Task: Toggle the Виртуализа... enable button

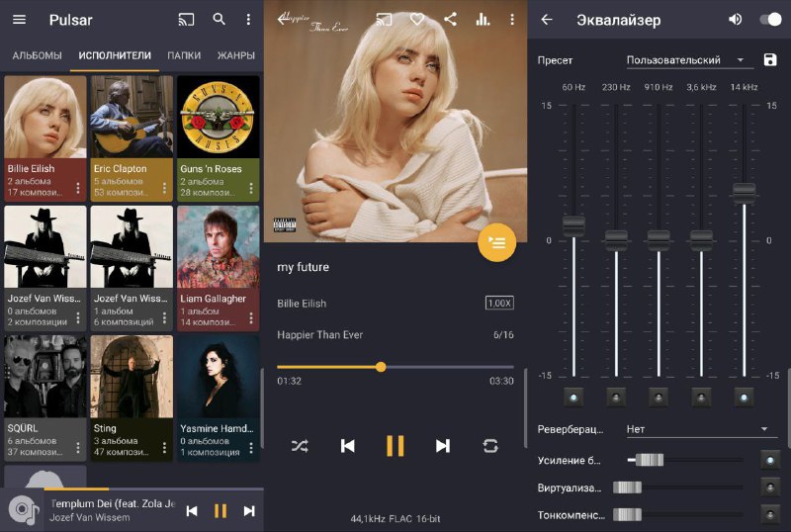Action: pyautogui.click(x=770, y=488)
